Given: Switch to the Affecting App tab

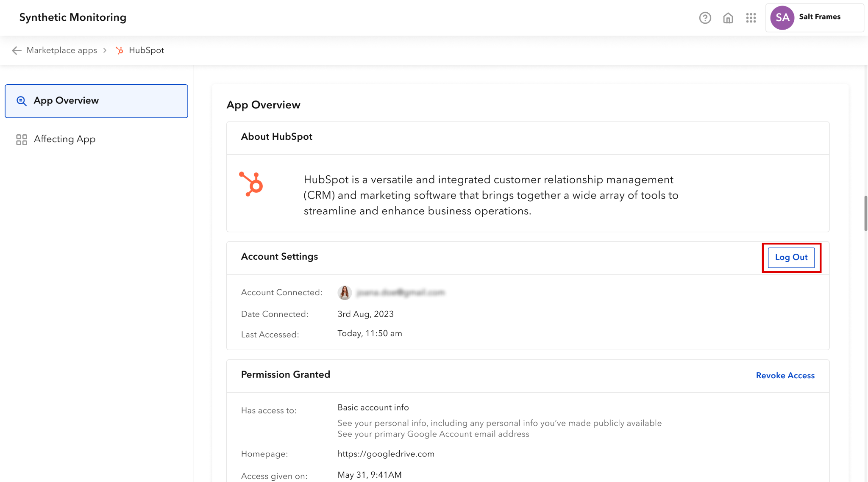Looking at the screenshot, I should (x=64, y=139).
